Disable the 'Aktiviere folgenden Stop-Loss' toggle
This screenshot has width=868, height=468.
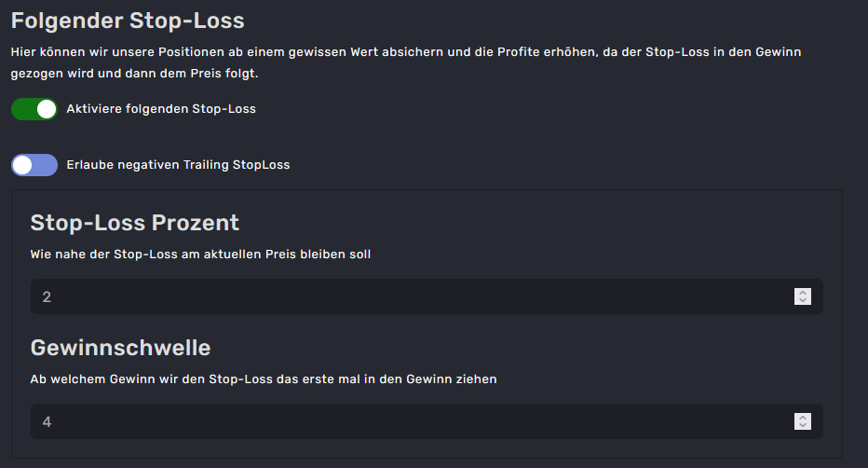click(34, 109)
